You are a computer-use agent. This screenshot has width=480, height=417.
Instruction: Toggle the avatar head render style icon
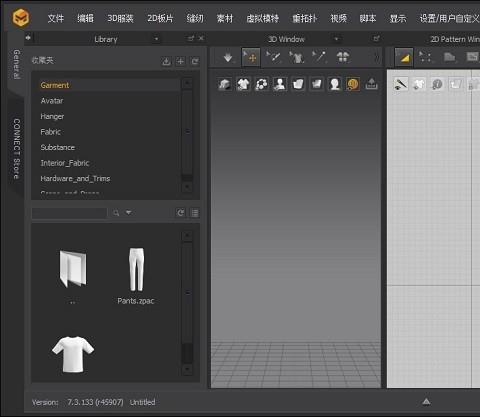click(x=334, y=84)
